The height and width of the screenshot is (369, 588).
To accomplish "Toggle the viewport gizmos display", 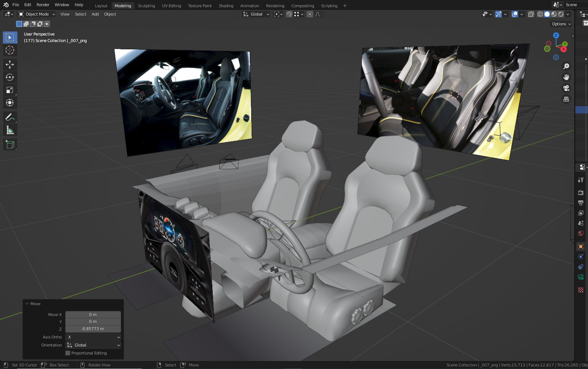I will (x=498, y=14).
